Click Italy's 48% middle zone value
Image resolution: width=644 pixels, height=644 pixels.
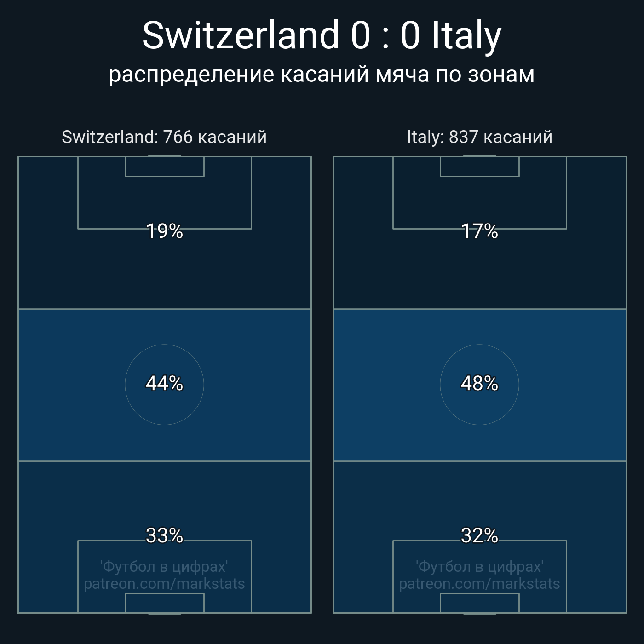point(479,383)
